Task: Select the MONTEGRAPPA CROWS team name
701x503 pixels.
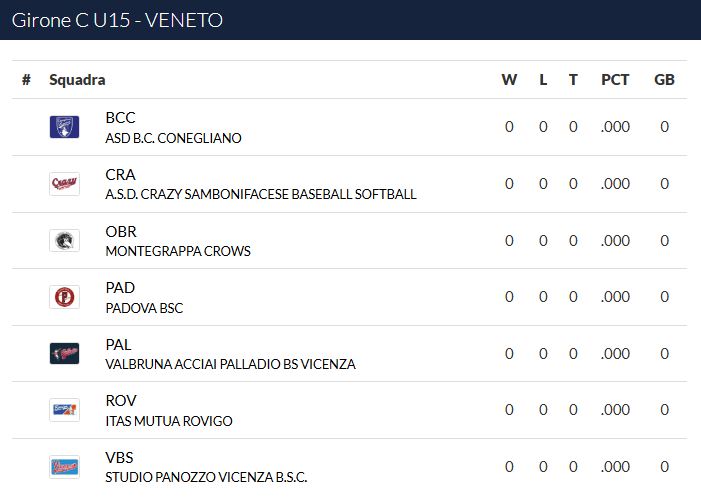Action: pyautogui.click(x=178, y=251)
